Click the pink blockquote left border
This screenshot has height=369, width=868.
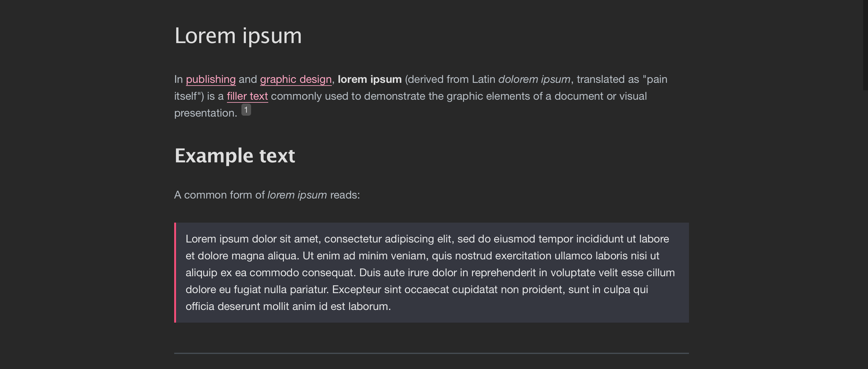pyautogui.click(x=175, y=272)
